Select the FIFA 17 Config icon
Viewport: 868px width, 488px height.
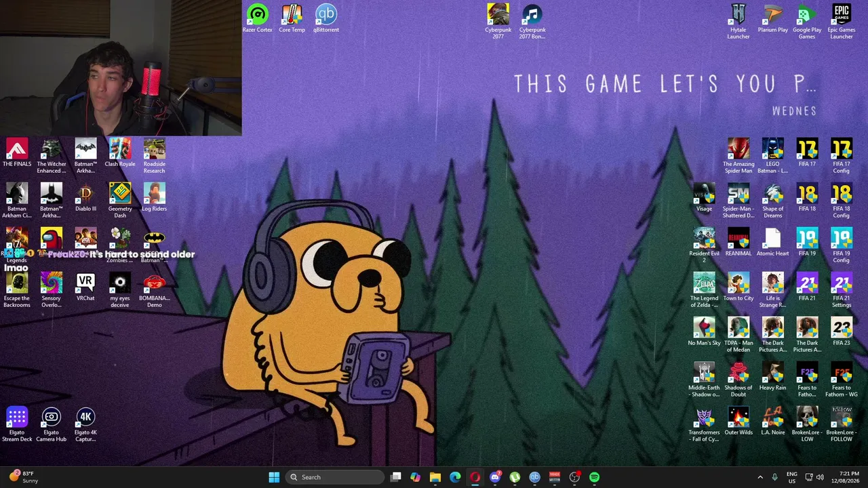click(842, 156)
